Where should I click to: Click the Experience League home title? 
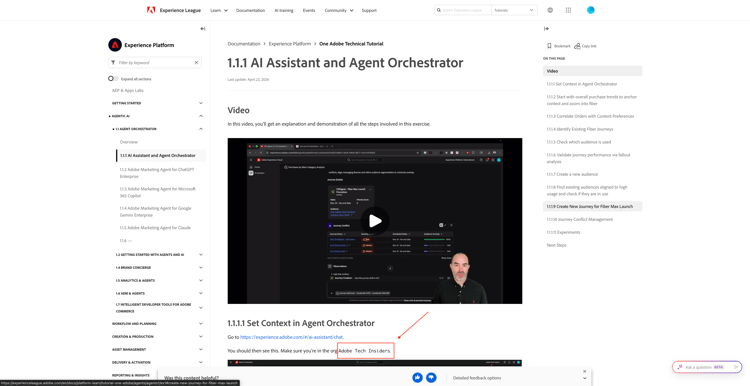(180, 10)
